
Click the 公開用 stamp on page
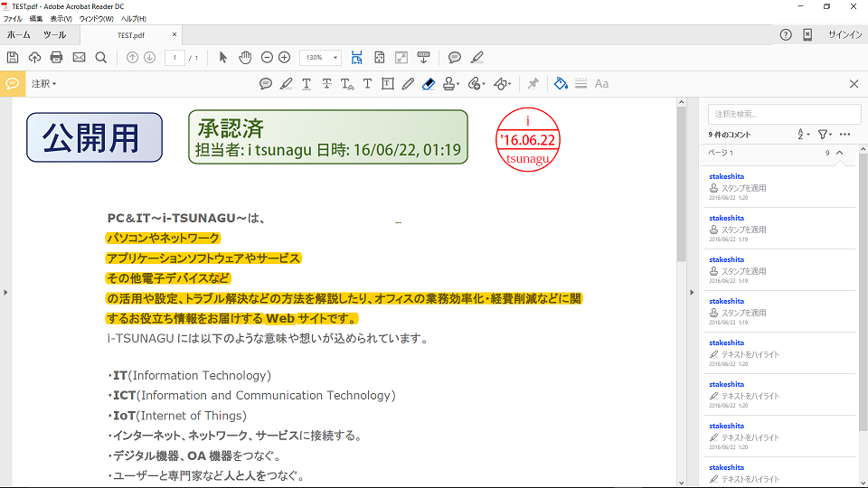(x=94, y=137)
